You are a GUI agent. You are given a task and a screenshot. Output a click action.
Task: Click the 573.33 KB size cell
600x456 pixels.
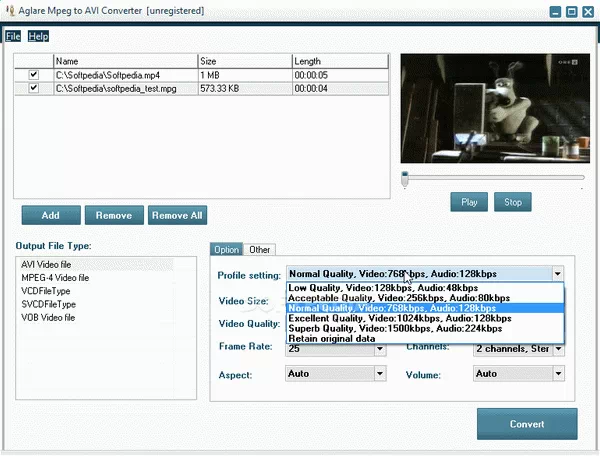[x=245, y=88]
